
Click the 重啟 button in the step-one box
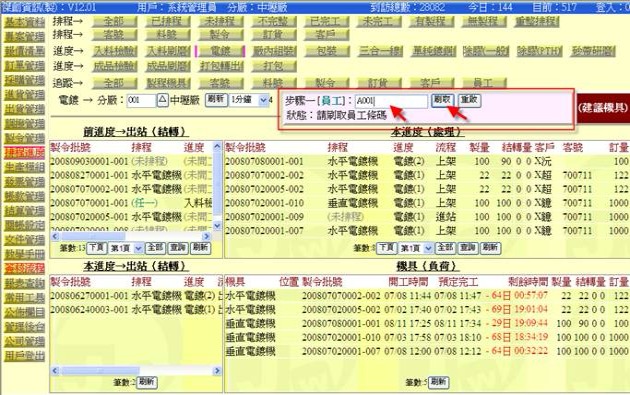tap(469, 100)
